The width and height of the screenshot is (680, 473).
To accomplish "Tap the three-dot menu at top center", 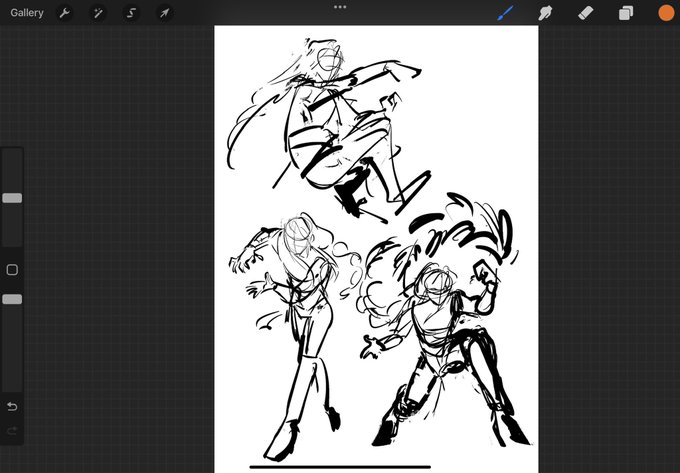I will [x=340, y=7].
